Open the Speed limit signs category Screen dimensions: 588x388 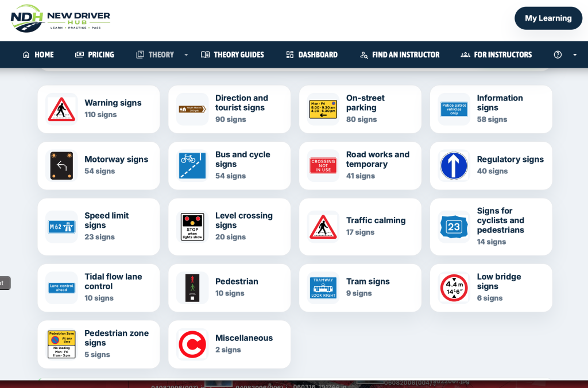tap(99, 227)
